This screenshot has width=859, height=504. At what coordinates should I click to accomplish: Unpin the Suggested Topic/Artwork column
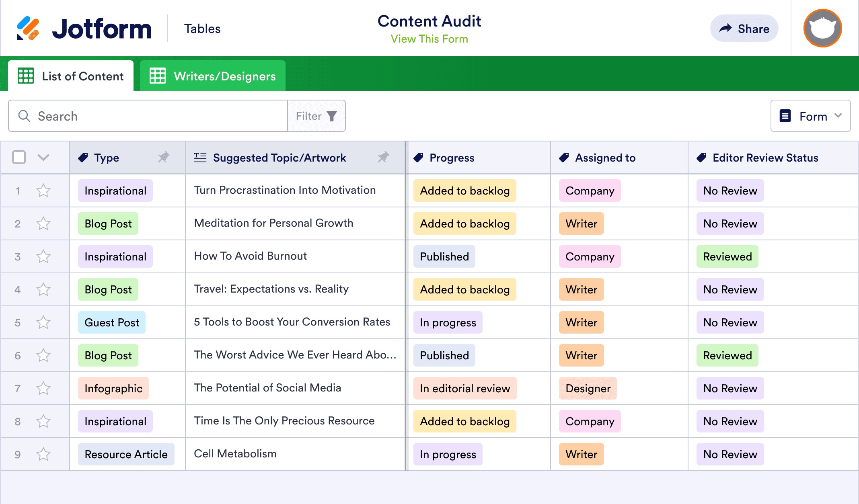(x=383, y=157)
